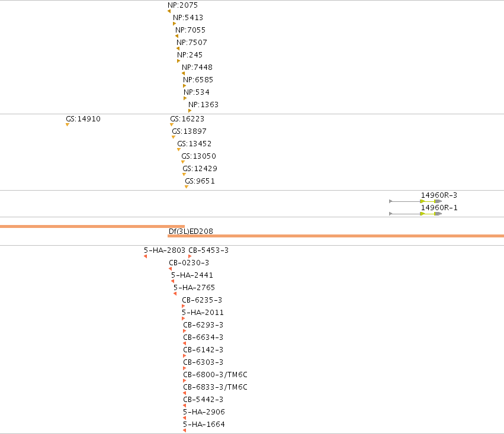Click the 14960R-1 gene model glyph

(415, 214)
